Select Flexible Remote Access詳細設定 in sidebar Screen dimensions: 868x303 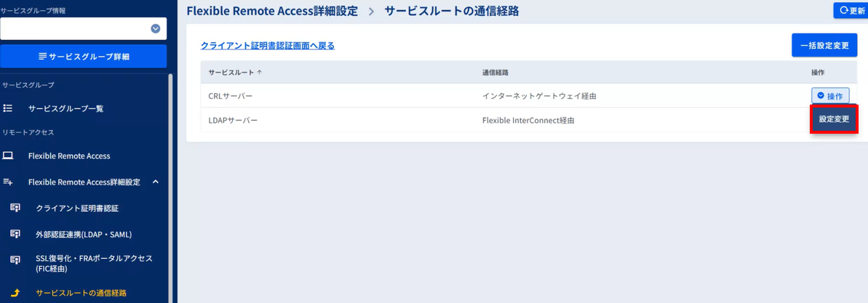84,182
